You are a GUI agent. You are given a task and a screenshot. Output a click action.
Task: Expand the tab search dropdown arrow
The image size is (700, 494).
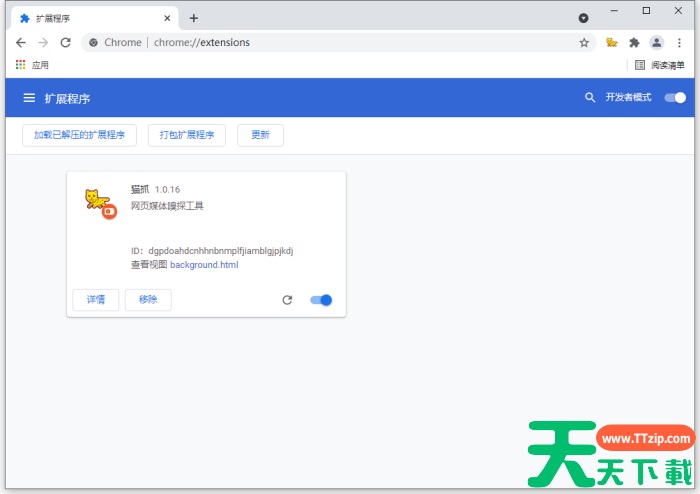(584, 18)
